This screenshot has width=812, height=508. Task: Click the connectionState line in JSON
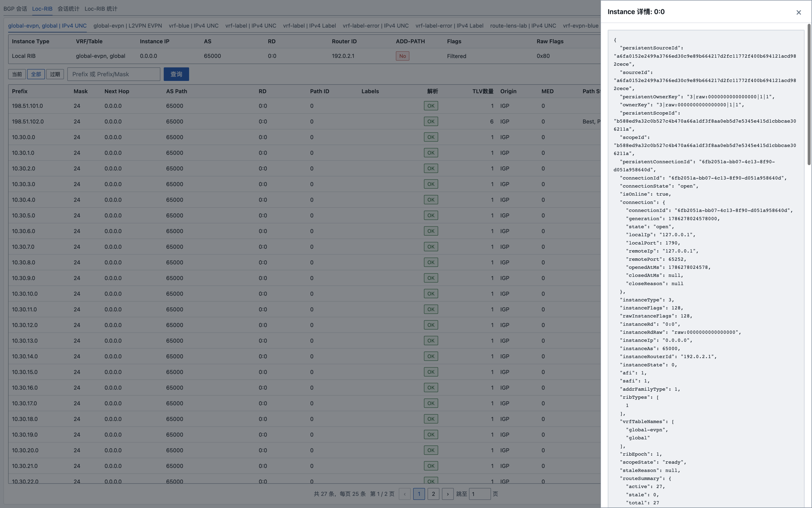click(x=659, y=186)
